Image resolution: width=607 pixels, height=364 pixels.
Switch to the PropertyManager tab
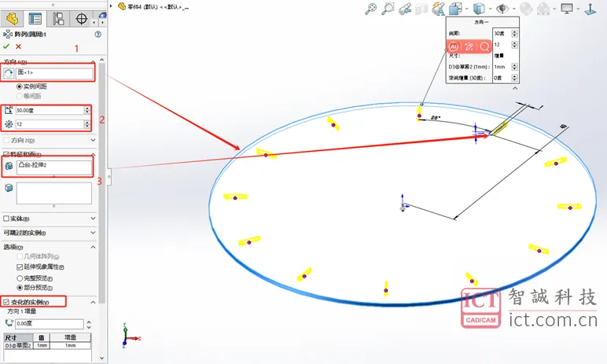tap(35, 19)
